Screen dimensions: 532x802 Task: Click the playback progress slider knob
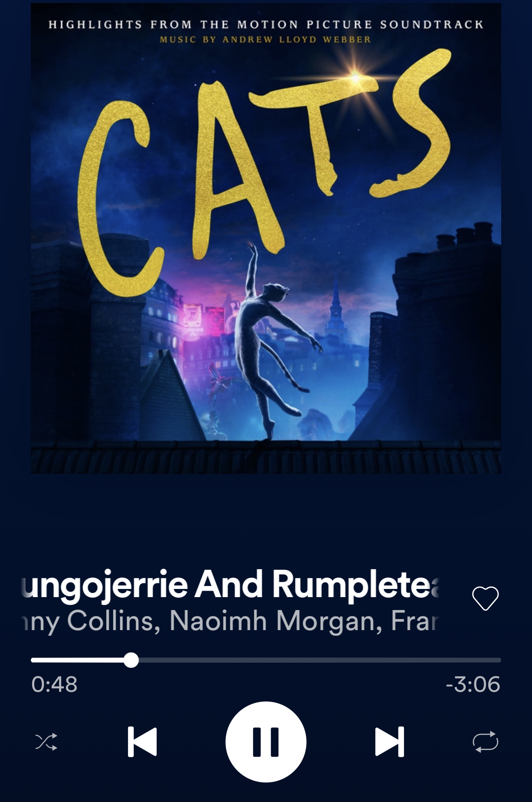point(131,660)
